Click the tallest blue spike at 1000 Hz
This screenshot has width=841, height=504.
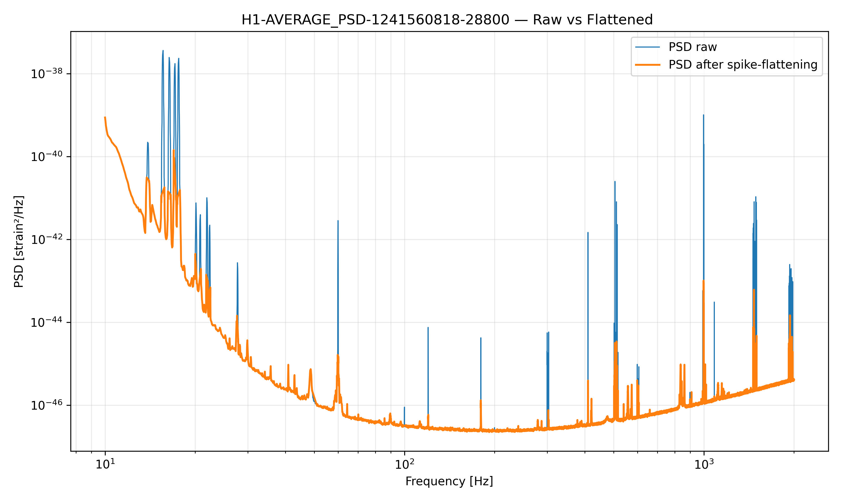click(x=703, y=170)
